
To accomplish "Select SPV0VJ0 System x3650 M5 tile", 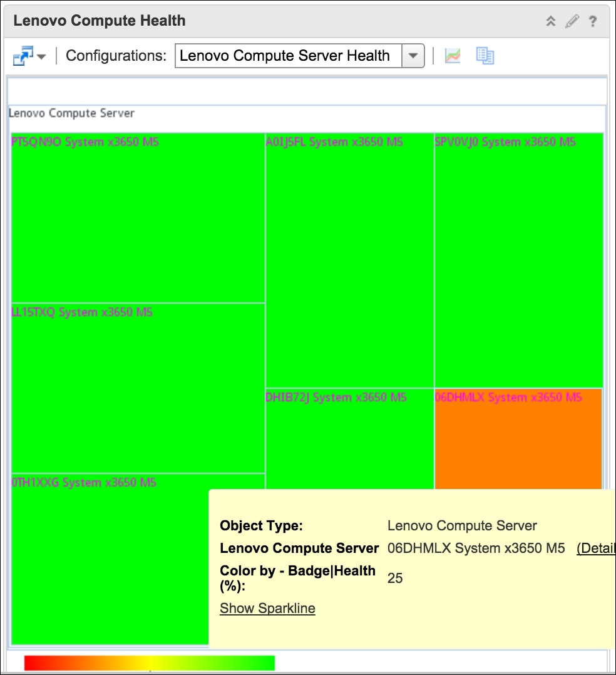I will 519,260.
